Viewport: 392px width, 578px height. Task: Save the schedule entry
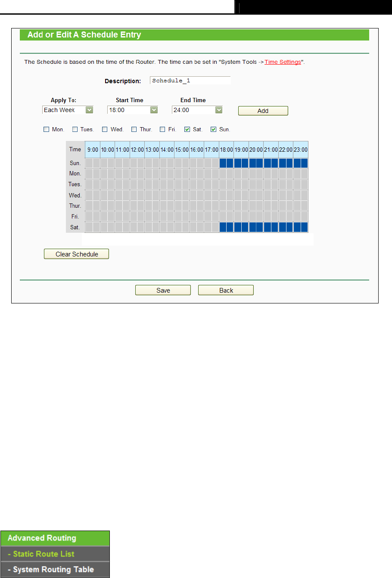163,290
